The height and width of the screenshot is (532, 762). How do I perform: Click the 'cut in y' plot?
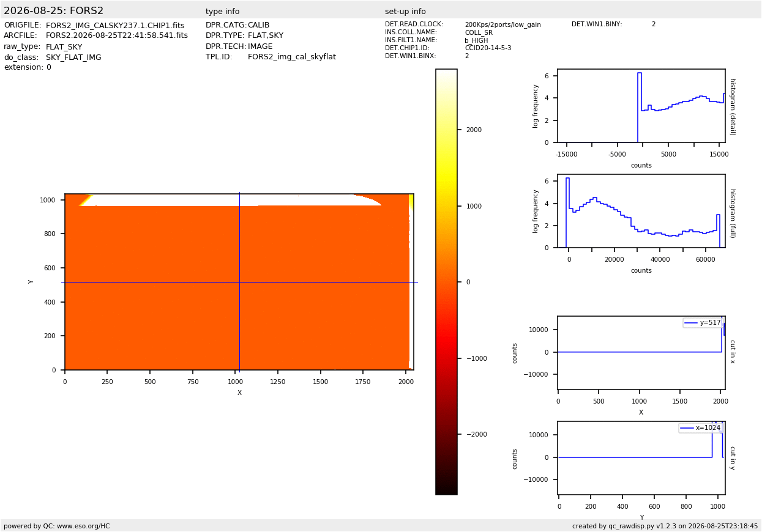[x=641, y=458]
